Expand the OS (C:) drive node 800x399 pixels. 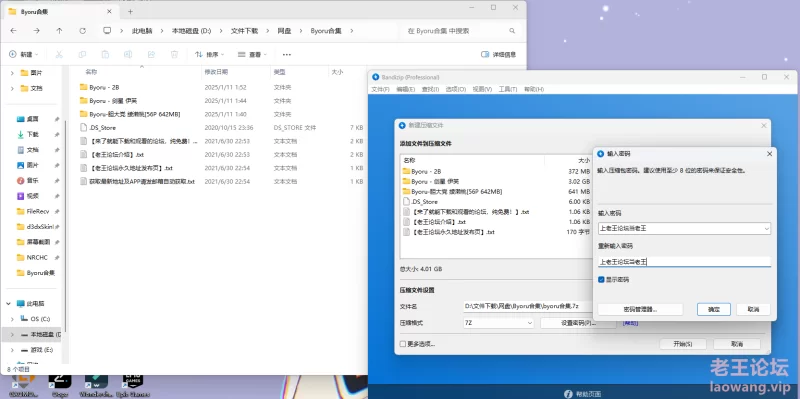[13, 319]
